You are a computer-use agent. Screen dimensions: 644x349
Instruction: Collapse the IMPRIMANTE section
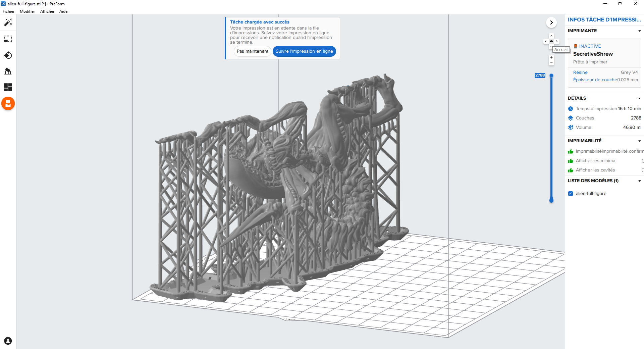639,31
